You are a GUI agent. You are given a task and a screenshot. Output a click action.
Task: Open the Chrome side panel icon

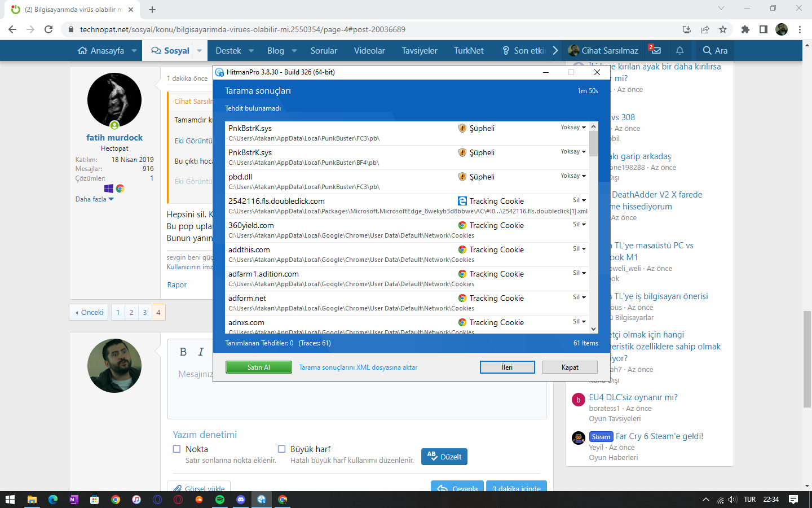764,29
